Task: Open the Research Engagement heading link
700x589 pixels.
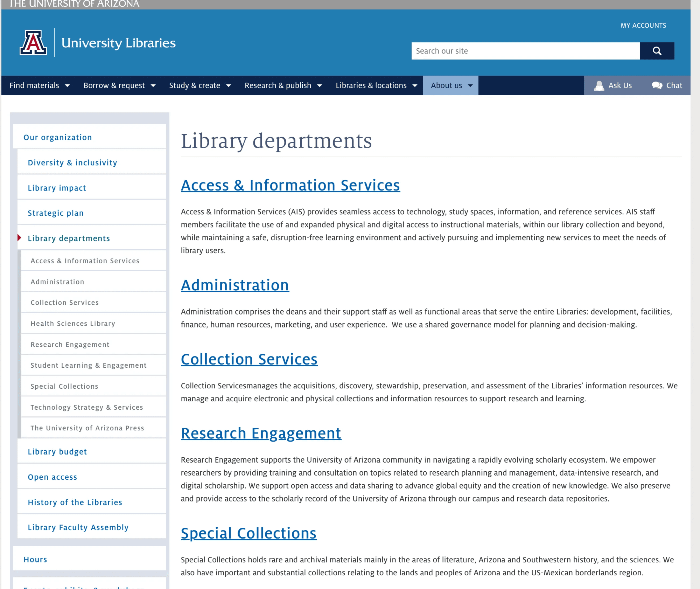Action: (x=261, y=434)
